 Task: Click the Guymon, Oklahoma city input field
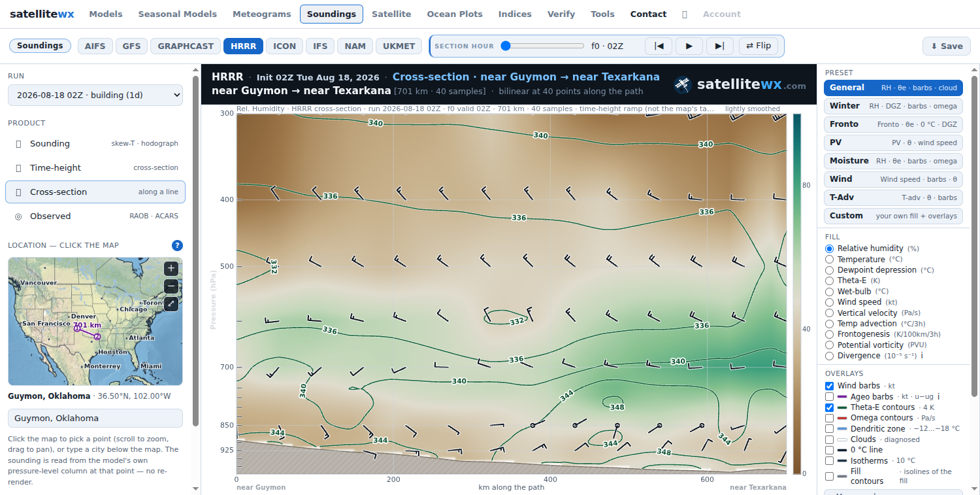click(95, 418)
